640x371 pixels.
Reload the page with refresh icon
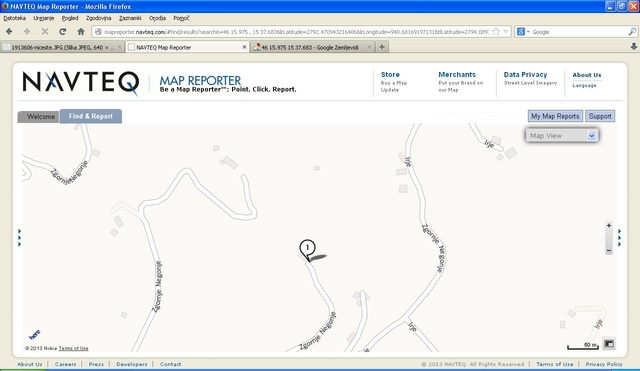pos(62,31)
